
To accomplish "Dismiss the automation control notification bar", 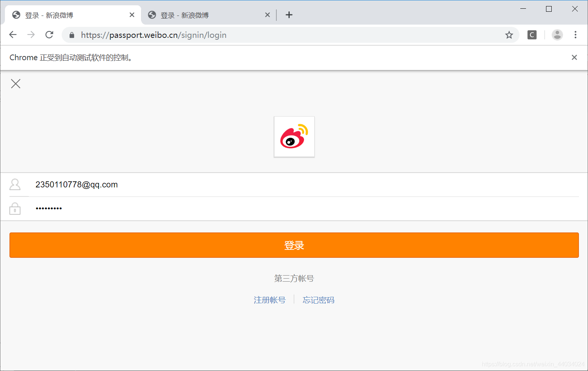I will [x=574, y=57].
